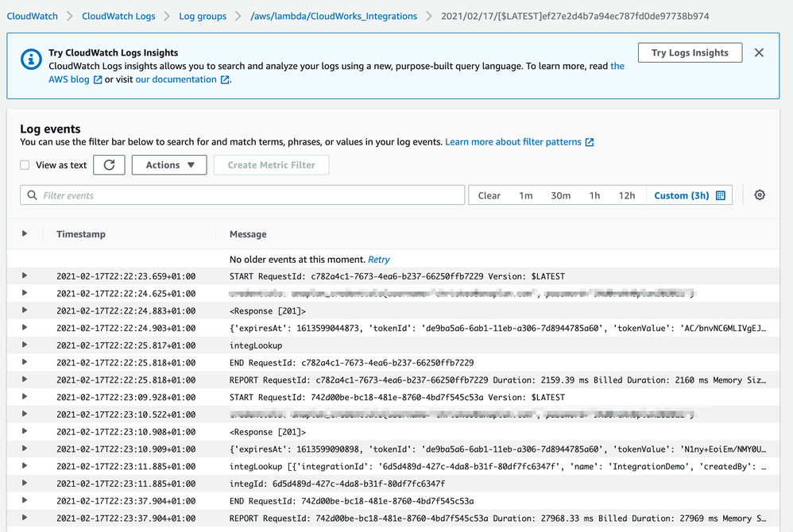Click the Try Logs Insights button

(690, 52)
